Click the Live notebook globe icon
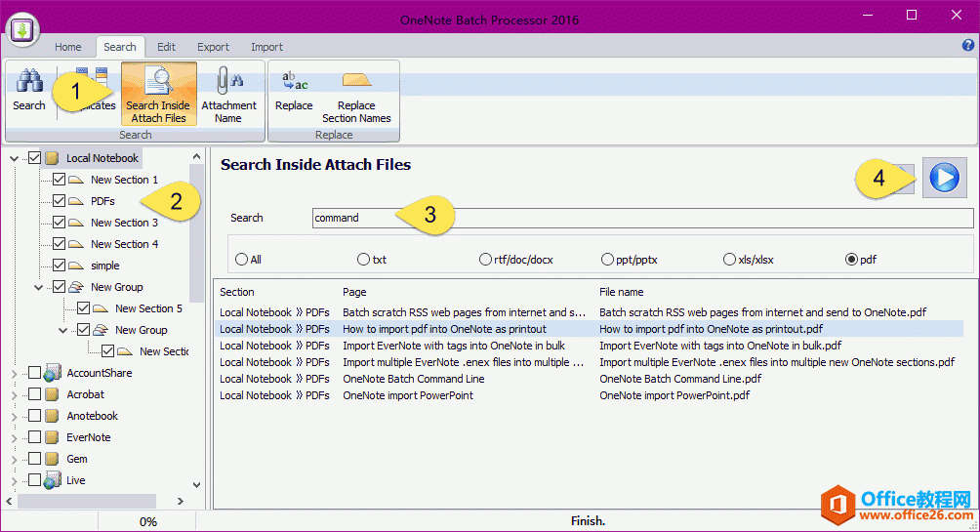 pos(52,480)
